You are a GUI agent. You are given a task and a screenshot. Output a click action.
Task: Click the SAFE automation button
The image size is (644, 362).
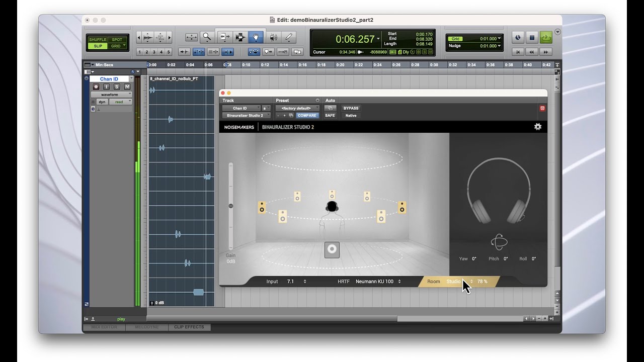coord(330,116)
